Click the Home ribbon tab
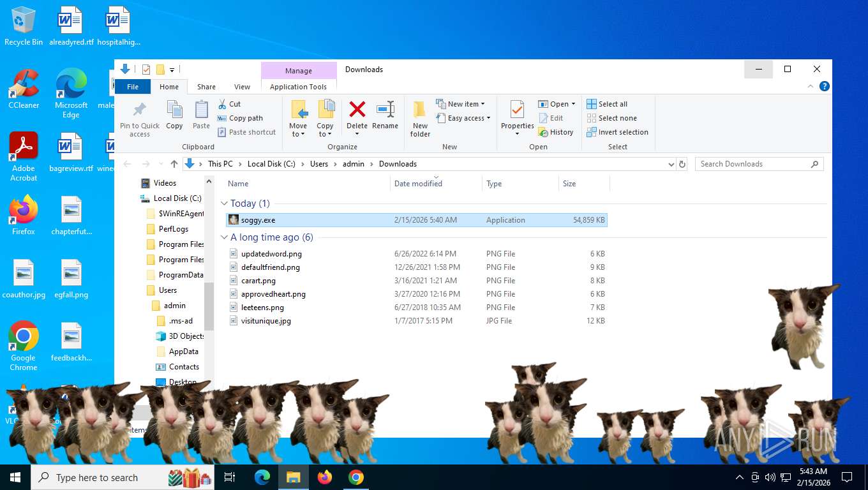Viewport: 868px width, 490px height. pos(169,87)
